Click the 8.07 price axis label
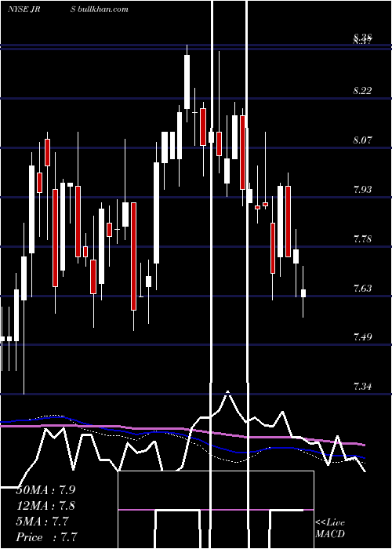This screenshot has width=392, height=549. pos(362,140)
